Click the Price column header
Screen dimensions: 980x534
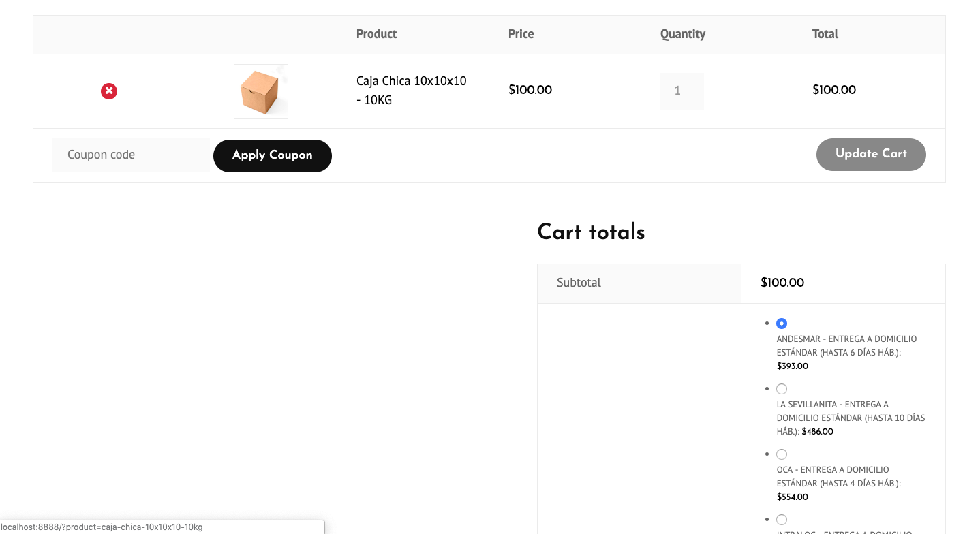(521, 34)
